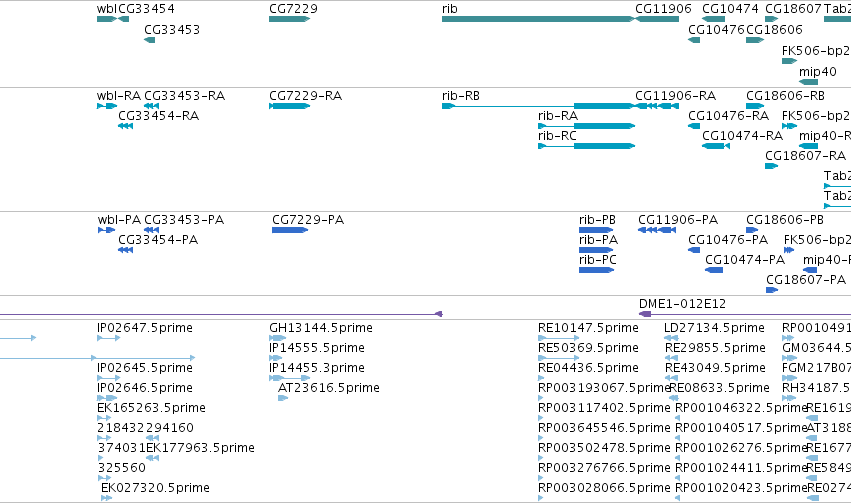Select the CG11906-RA transcript label
The width and height of the screenshot is (851, 503).
[676, 96]
